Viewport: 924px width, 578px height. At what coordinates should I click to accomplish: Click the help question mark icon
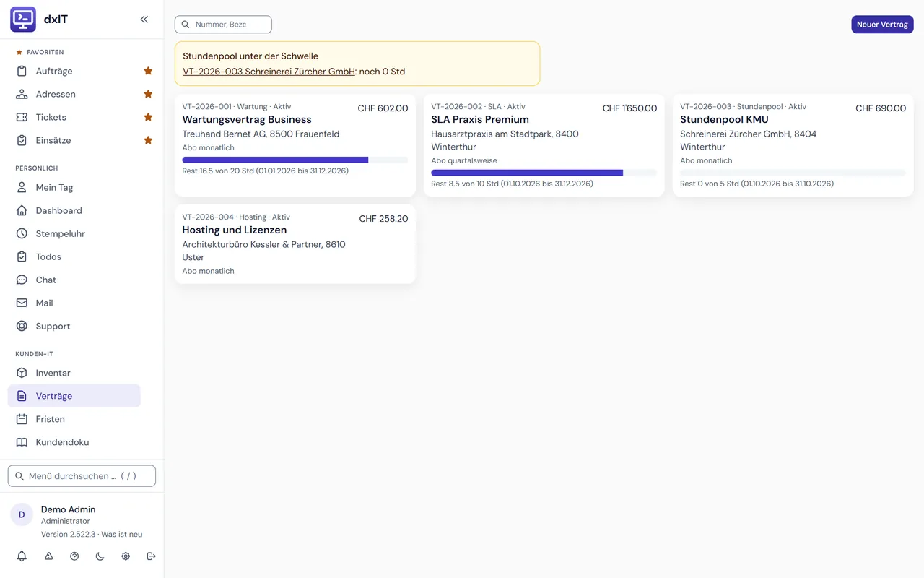tap(74, 556)
